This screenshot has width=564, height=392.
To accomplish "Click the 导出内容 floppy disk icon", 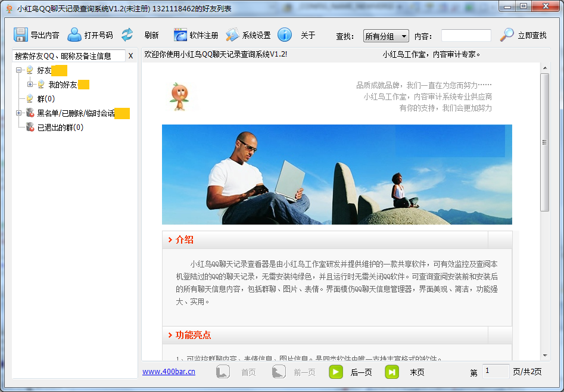I will [20, 35].
